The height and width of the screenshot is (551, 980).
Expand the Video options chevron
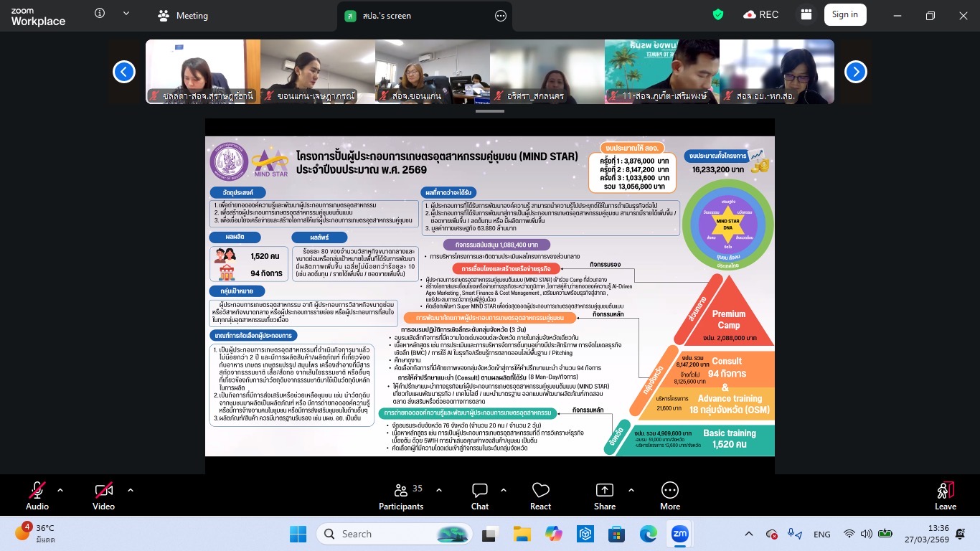click(x=130, y=490)
